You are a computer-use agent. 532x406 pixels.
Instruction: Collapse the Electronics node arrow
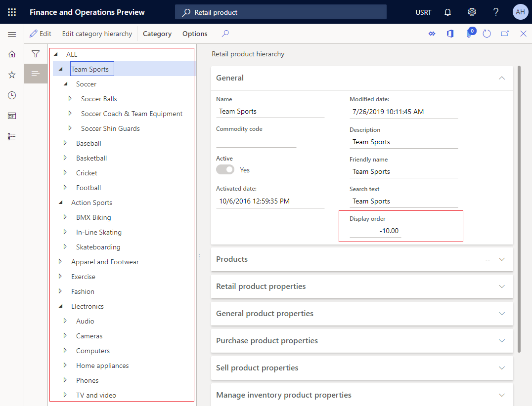pos(61,306)
